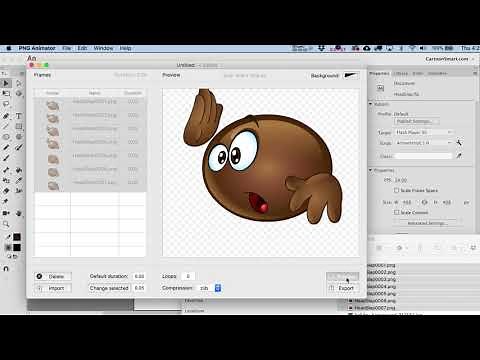
Task: Select the first frame thumbnail in Frames list
Action: point(52,106)
